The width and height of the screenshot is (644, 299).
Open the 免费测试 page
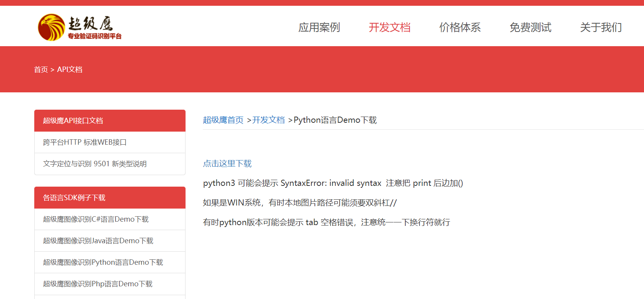tap(530, 27)
